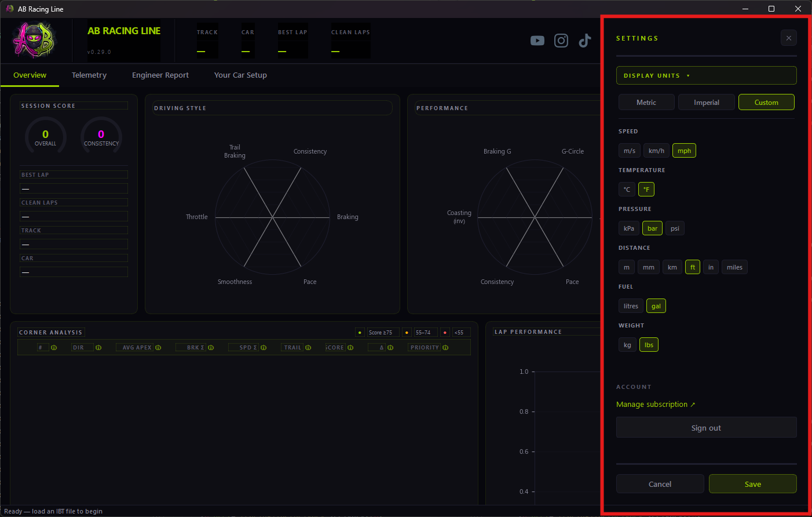
Task: Set pressure unit to kPa
Action: click(629, 228)
